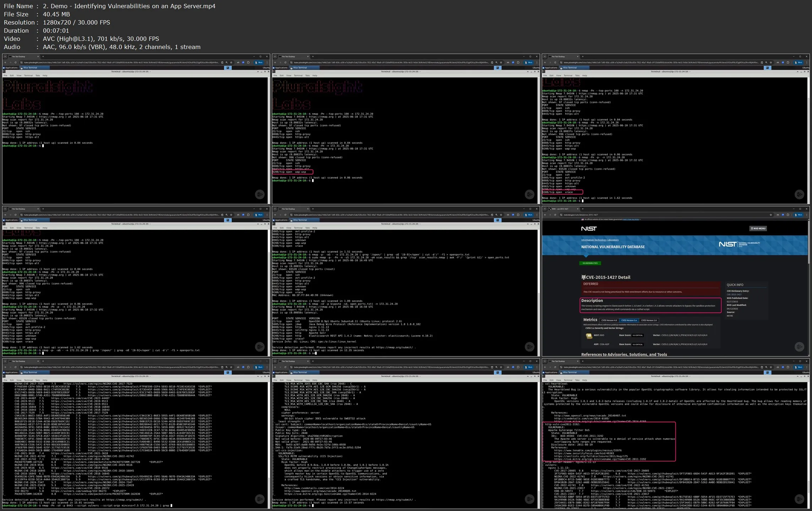Click Information Technology Laboratory link
Viewport: 812px width, 511px height.
coord(600,240)
